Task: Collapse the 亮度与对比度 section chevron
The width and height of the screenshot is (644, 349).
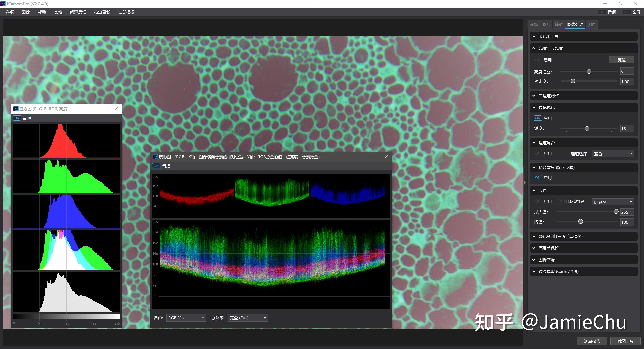Action: point(534,48)
